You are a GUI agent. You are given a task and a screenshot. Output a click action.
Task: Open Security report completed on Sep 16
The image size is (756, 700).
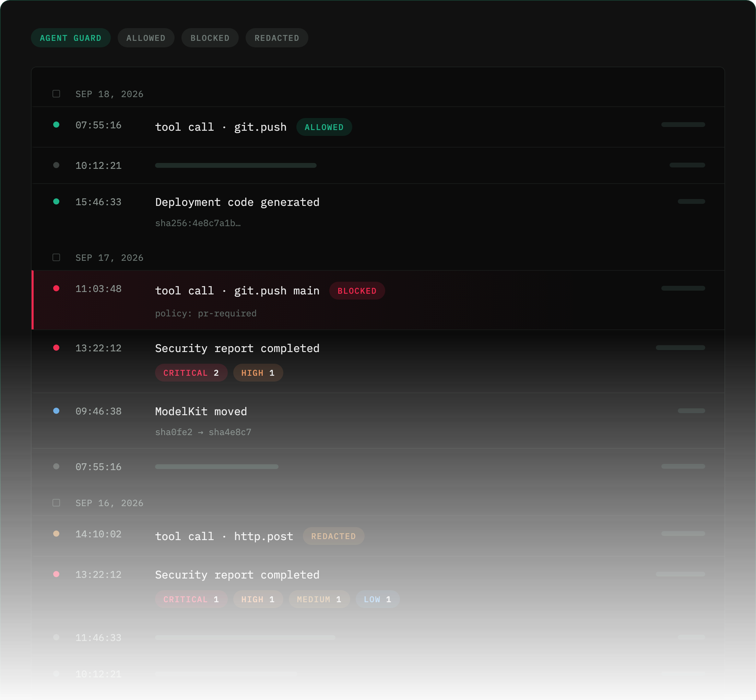pyautogui.click(x=237, y=575)
